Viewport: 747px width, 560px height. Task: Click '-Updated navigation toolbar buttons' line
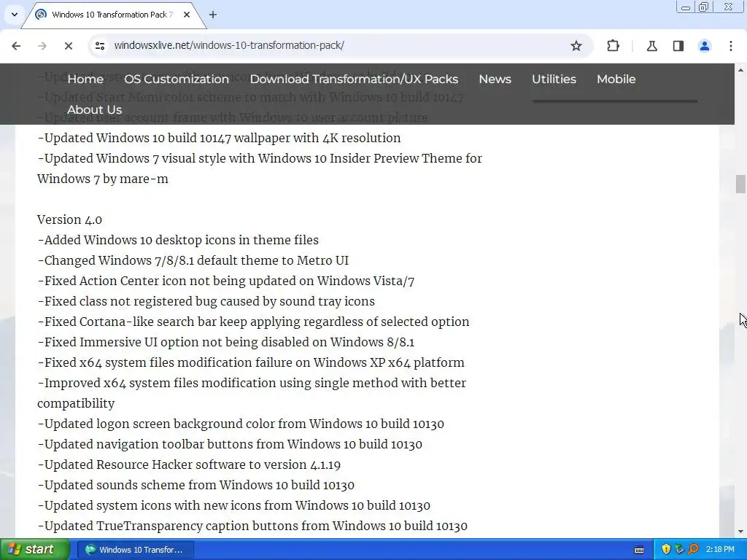[230, 444]
